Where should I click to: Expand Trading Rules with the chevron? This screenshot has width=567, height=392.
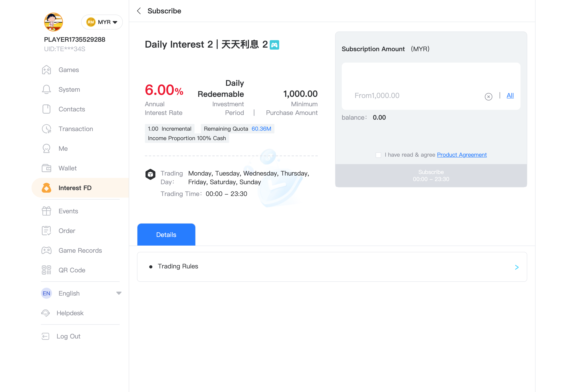tap(517, 267)
